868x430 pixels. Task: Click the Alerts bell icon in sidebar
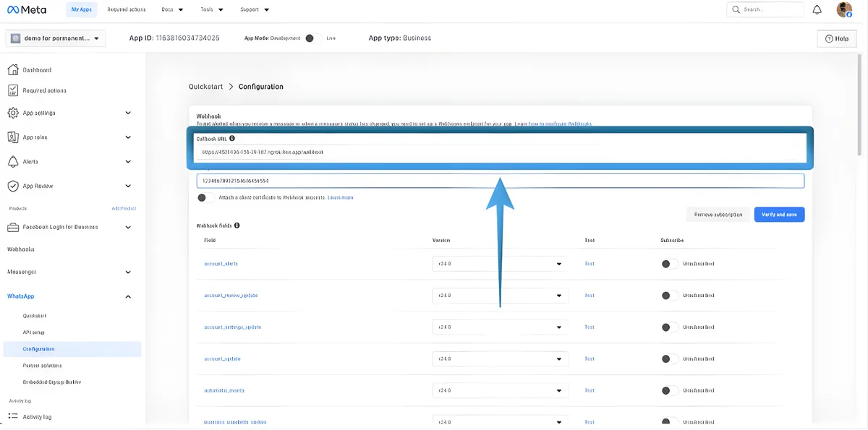coord(12,161)
